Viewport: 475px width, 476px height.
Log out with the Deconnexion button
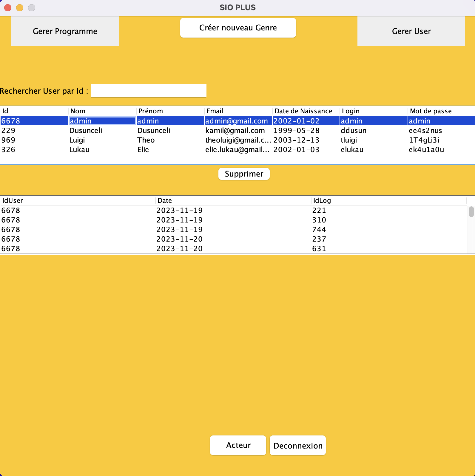pyautogui.click(x=297, y=445)
